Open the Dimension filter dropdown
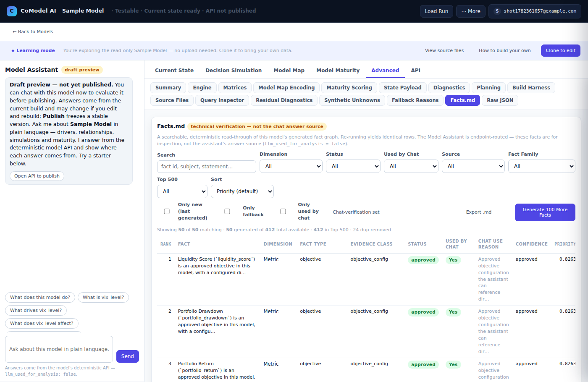The image size is (588, 382). 291,166
